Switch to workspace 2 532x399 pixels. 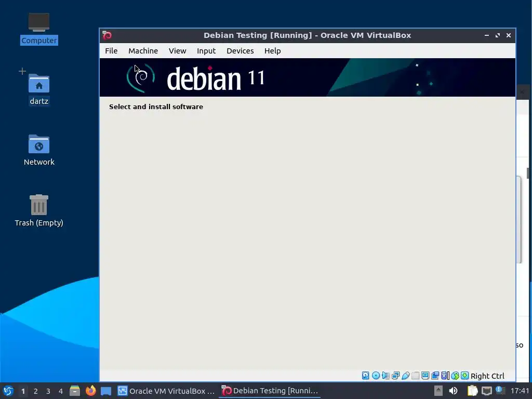tap(36, 391)
